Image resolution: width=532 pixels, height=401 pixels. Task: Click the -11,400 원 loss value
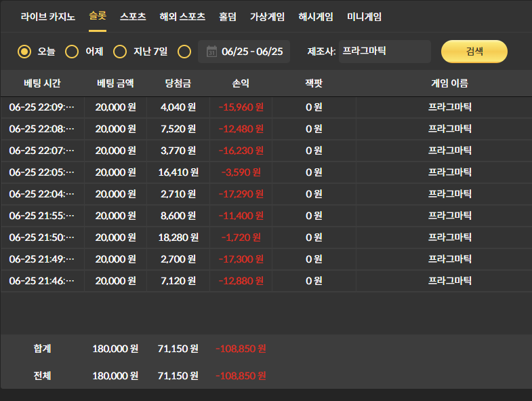pyautogui.click(x=241, y=216)
